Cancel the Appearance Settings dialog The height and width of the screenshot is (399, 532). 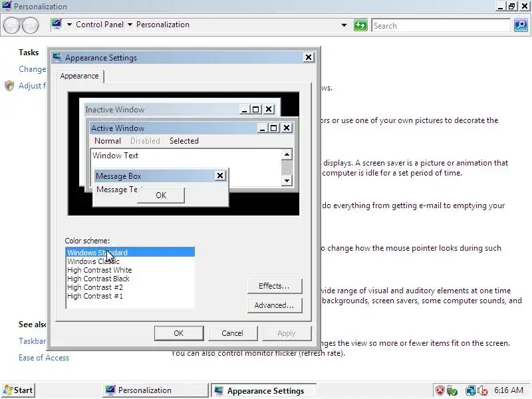pyautogui.click(x=232, y=333)
